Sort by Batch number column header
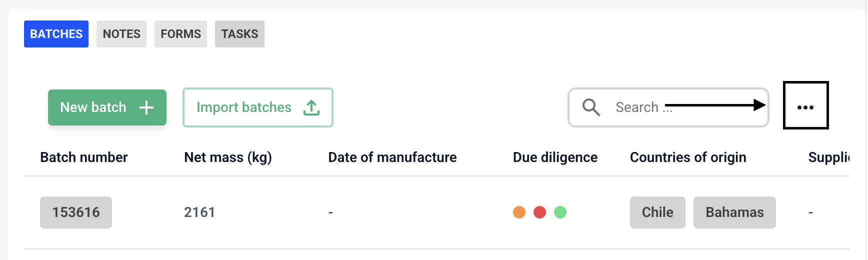868x260 pixels. coord(84,157)
